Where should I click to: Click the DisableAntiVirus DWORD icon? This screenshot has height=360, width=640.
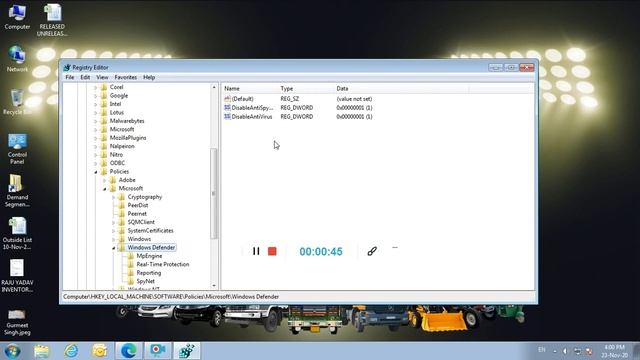pyautogui.click(x=227, y=117)
